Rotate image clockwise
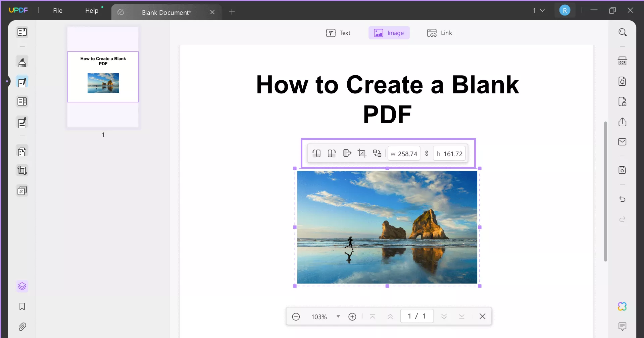This screenshot has width=644, height=338. (x=332, y=154)
